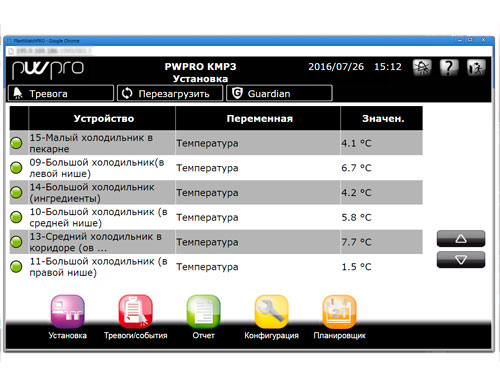The height and width of the screenshot is (385, 500).
Task: Click the 15:12 time display
Action: 388,67
